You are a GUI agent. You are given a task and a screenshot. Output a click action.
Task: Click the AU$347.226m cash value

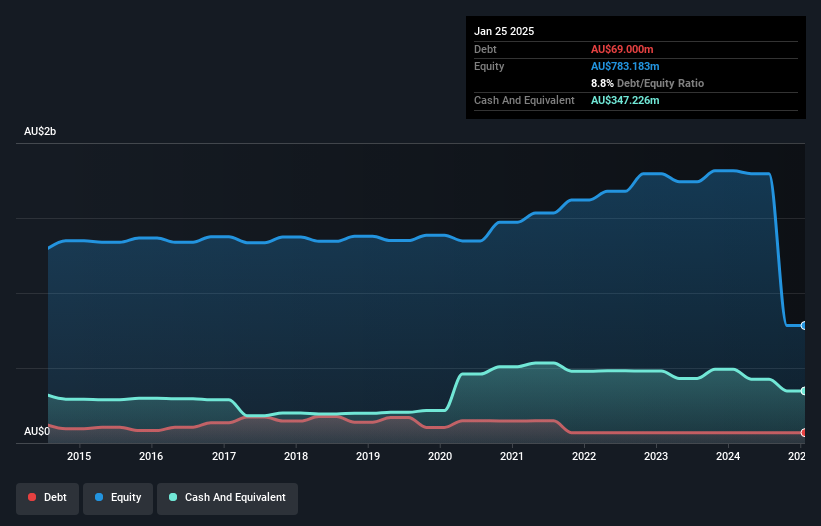point(625,100)
